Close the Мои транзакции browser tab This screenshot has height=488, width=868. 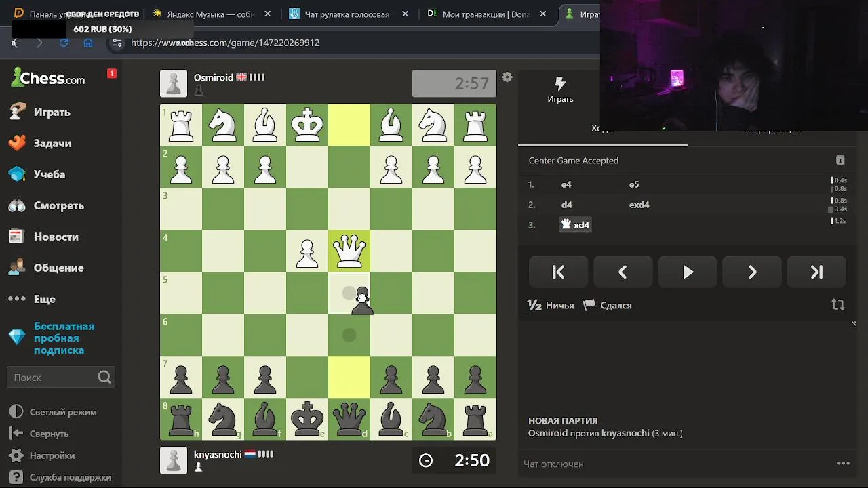click(544, 14)
